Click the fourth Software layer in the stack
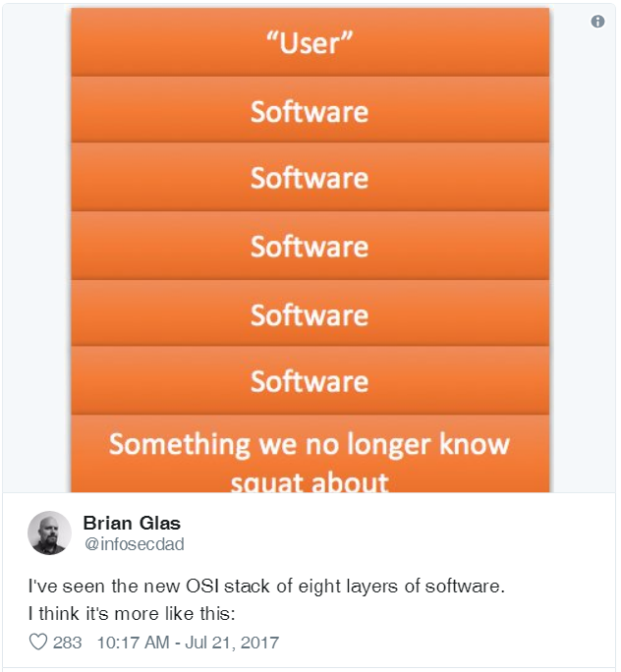 (310, 314)
